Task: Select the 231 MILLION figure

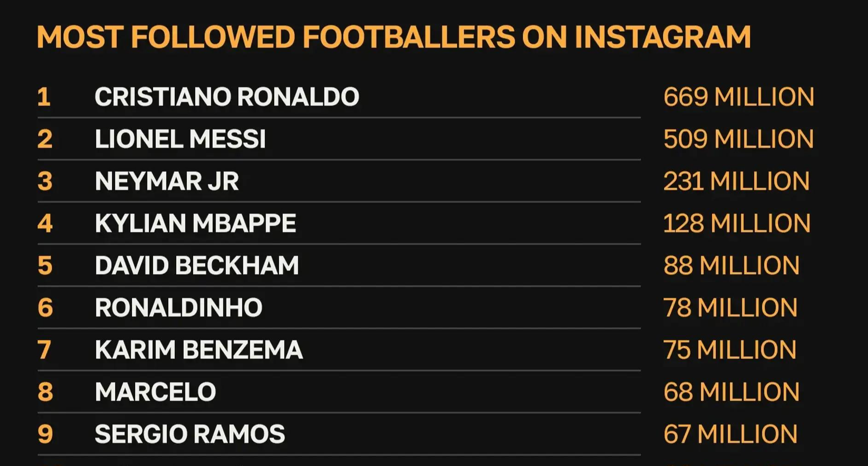Action: pyautogui.click(x=736, y=181)
